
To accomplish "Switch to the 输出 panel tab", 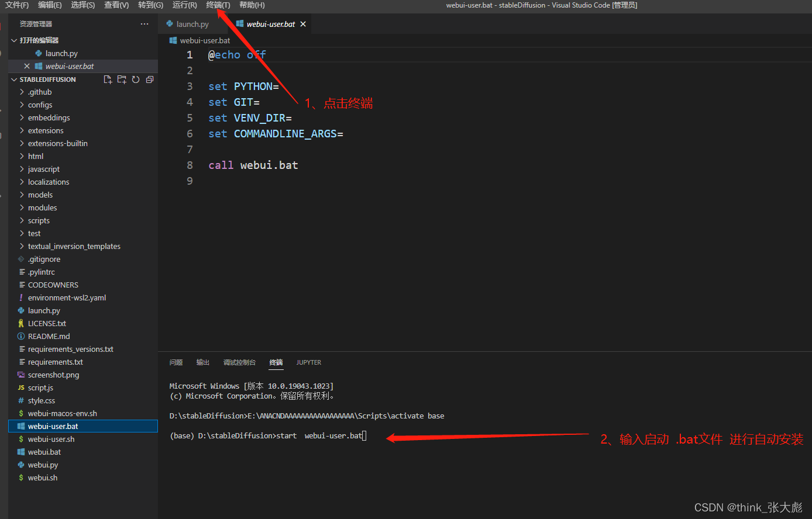I will click(x=203, y=362).
